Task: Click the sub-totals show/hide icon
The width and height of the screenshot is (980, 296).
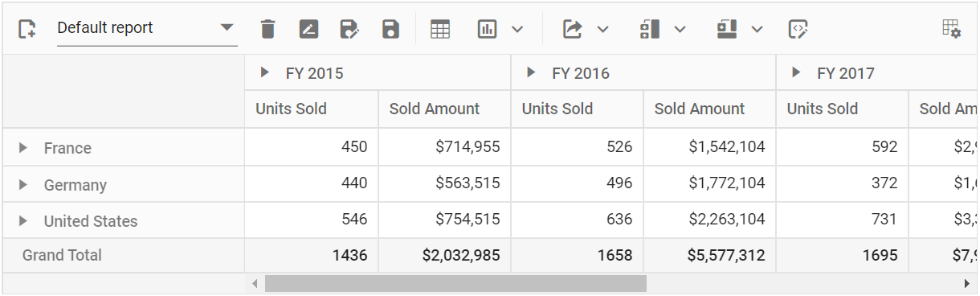Action: pyautogui.click(x=649, y=30)
